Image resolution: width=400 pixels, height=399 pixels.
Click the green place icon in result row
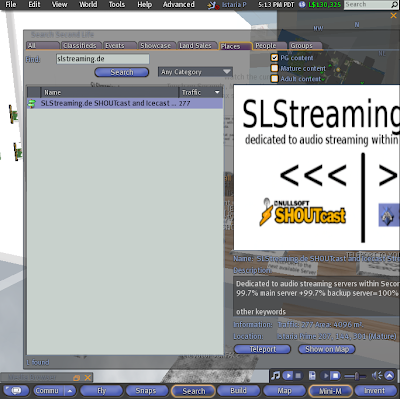(x=32, y=103)
